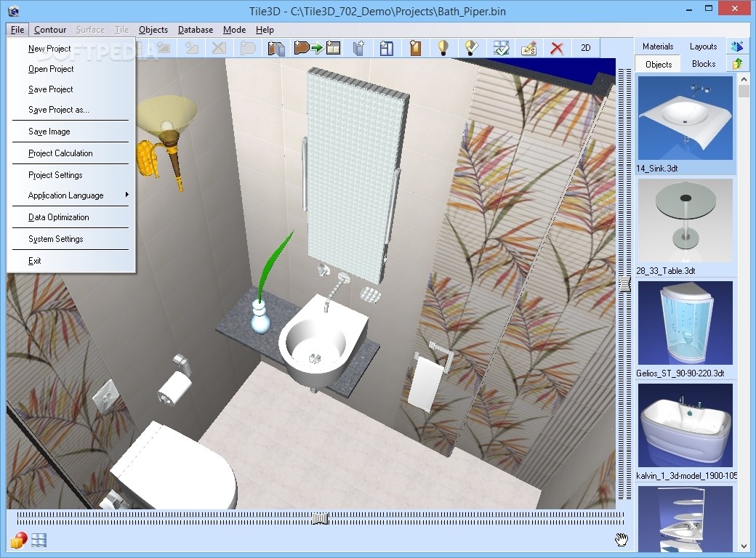The width and height of the screenshot is (756, 558).
Task: Click the light bulb with checkmark icon
Action: tap(471, 48)
